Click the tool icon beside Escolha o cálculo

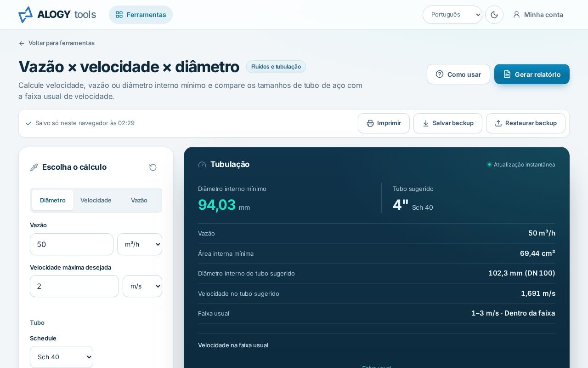[x=34, y=167]
